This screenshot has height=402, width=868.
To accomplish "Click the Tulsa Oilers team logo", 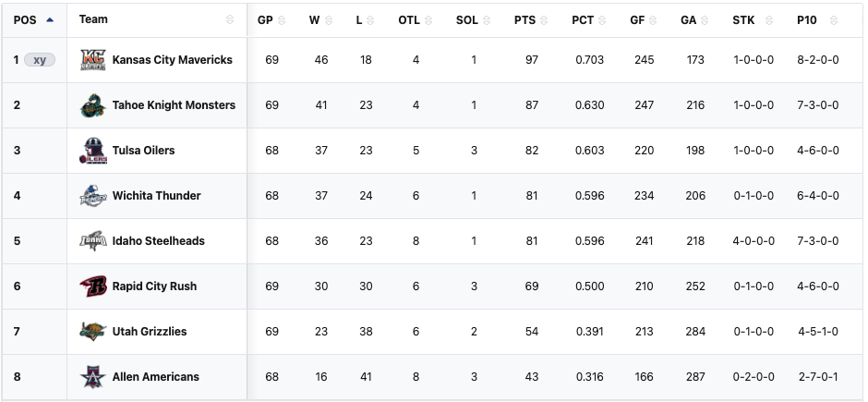I will click(x=93, y=151).
